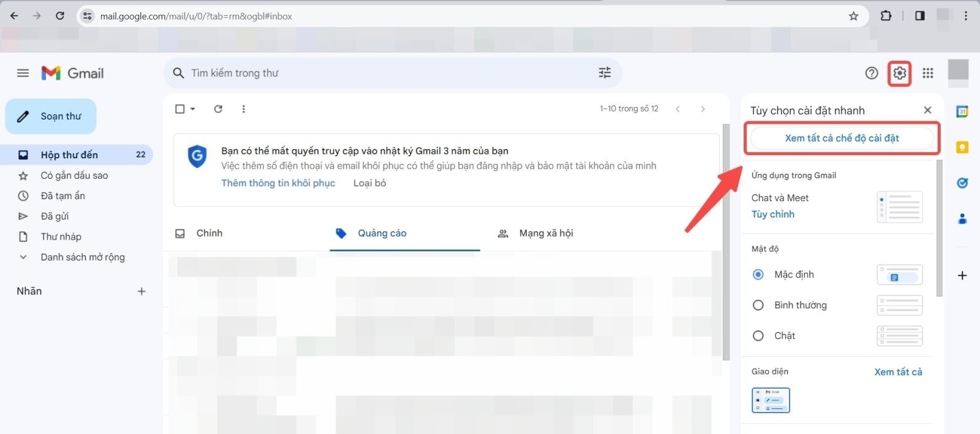Viewport: 980px width, 434px height.
Task: Select Bình thường density option
Action: pyautogui.click(x=758, y=305)
